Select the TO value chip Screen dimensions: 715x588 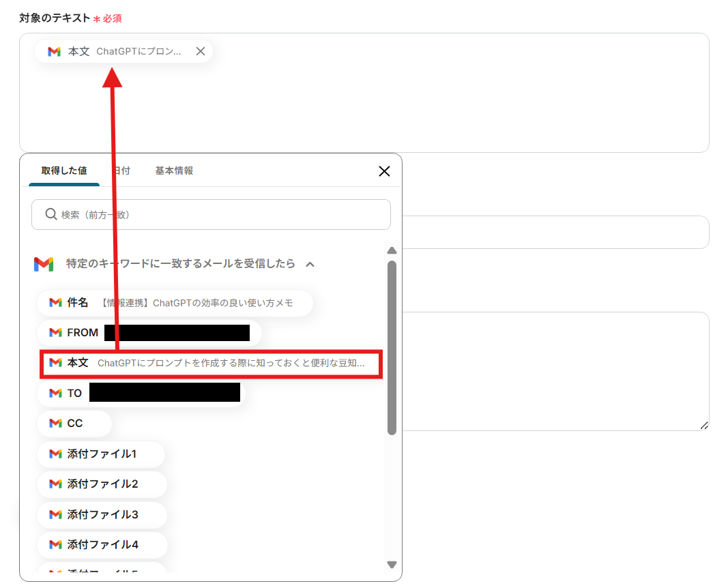[141, 393]
